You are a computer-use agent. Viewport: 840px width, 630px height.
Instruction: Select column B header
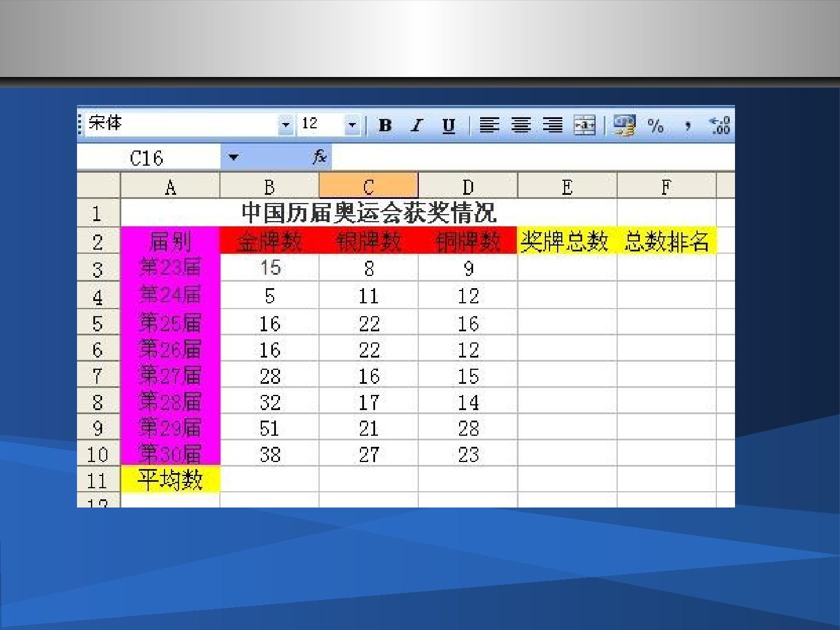[269, 187]
